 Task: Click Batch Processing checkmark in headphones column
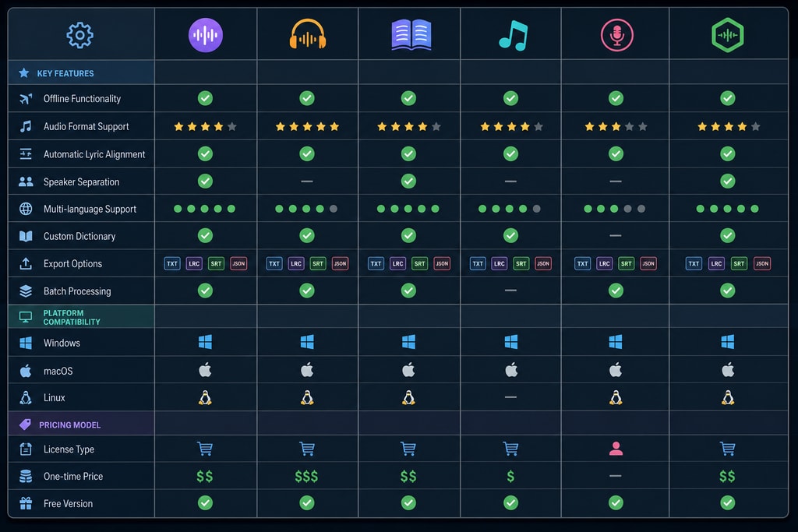coord(307,291)
